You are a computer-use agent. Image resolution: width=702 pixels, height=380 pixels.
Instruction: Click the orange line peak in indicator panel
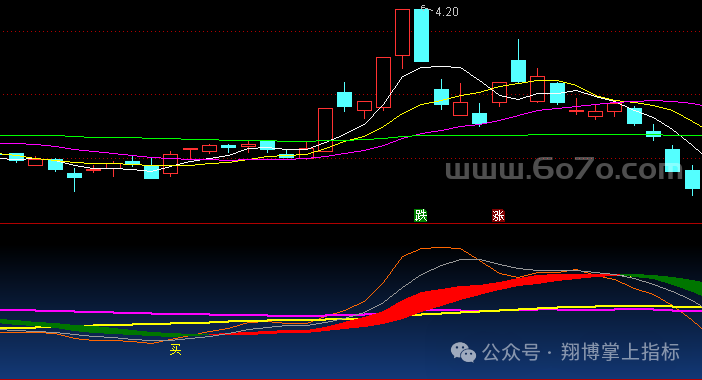pos(437,248)
